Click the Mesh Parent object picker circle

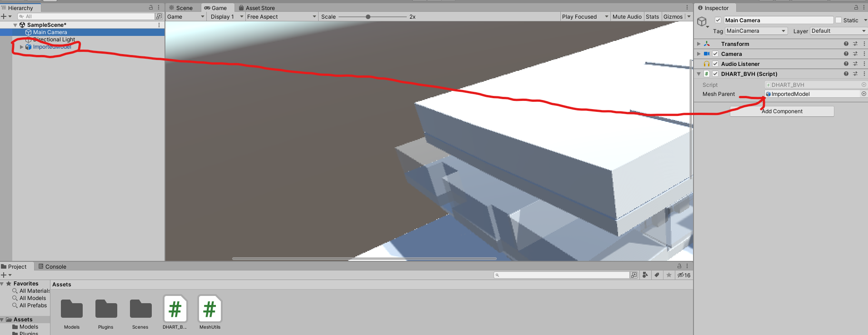click(864, 94)
